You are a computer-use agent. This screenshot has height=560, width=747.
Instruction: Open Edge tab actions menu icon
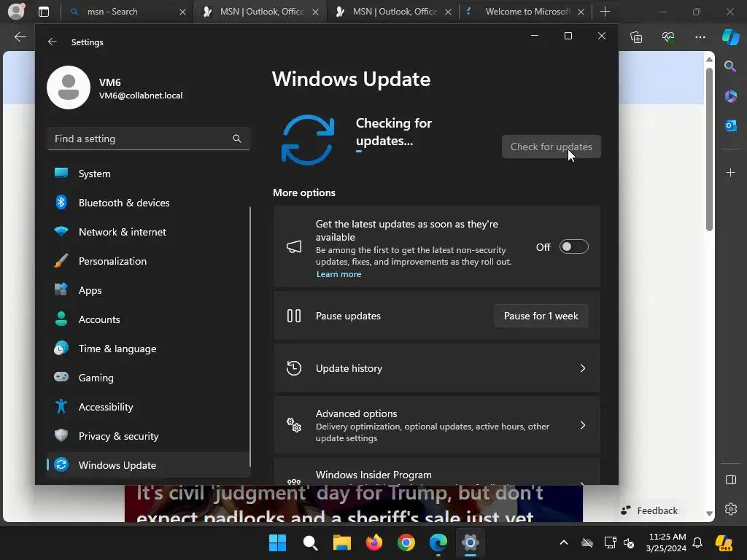(43, 12)
